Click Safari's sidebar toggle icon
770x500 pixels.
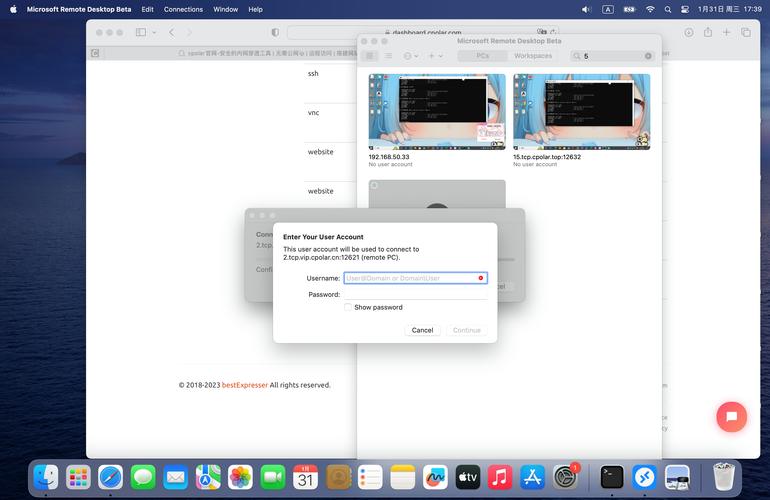click(141, 32)
